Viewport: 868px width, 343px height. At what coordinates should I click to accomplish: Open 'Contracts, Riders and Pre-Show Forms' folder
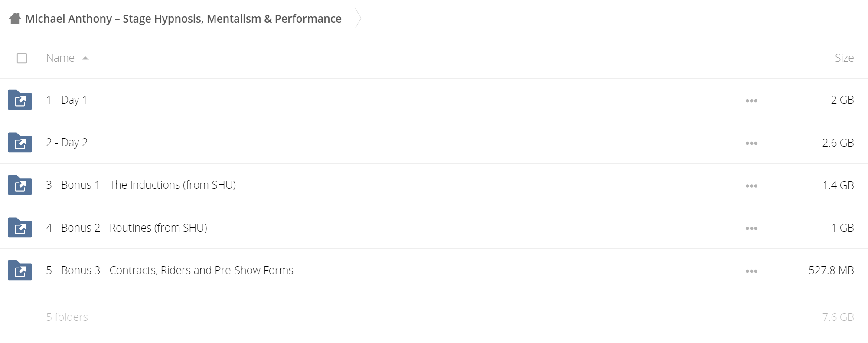point(170,270)
